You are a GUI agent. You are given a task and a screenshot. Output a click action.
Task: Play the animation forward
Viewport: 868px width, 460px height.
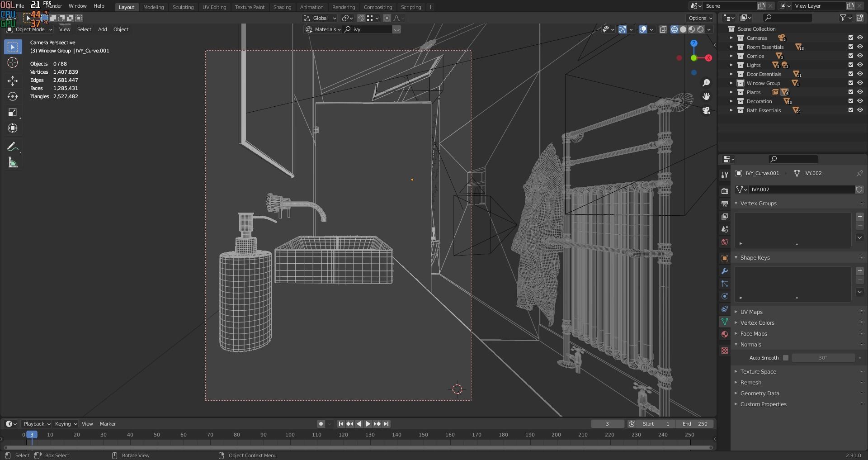pyautogui.click(x=368, y=424)
